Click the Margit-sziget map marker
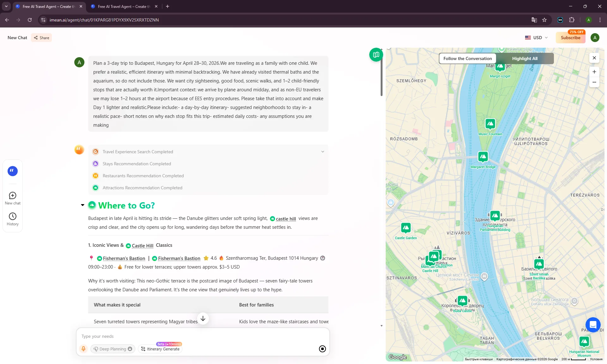The width and height of the screenshot is (607, 364). pyautogui.click(x=500, y=66)
